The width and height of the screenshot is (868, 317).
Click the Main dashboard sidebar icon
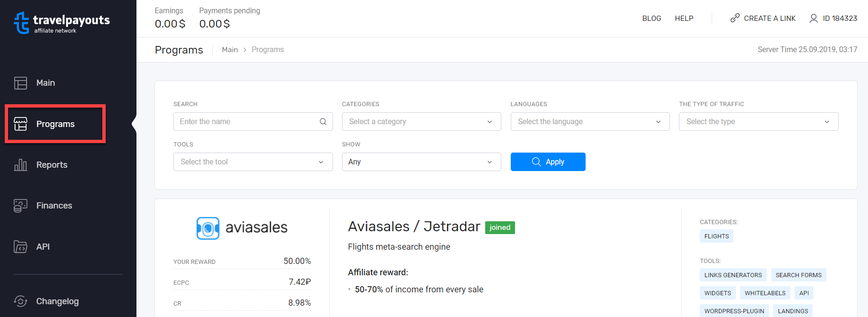coord(20,83)
